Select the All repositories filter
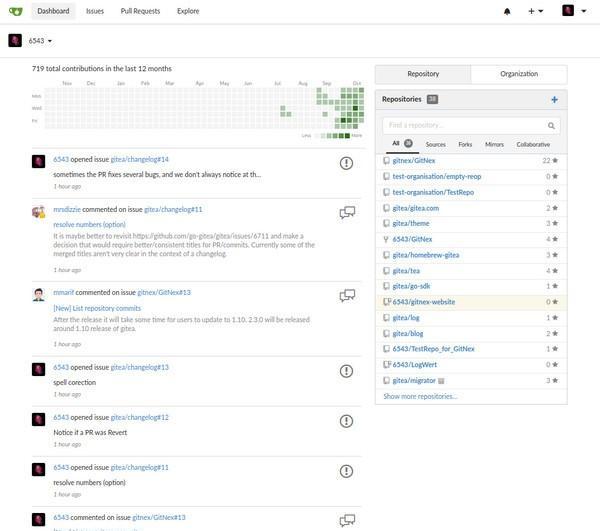600x531 pixels. (401, 143)
